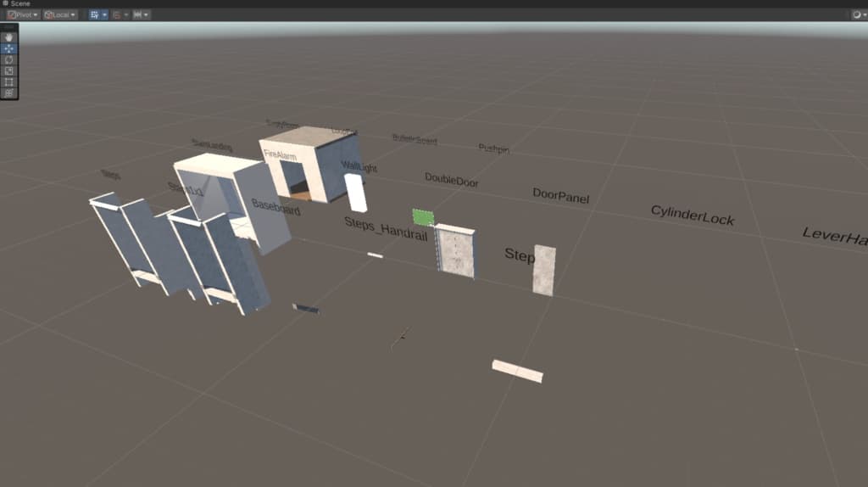The width and height of the screenshot is (868, 487).
Task: Select the room model with doorway
Action: [310, 164]
